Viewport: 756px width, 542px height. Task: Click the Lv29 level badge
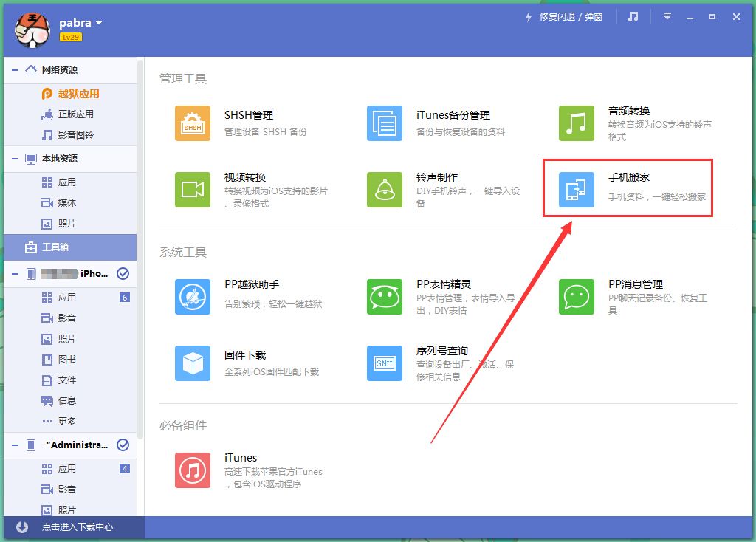[70, 37]
